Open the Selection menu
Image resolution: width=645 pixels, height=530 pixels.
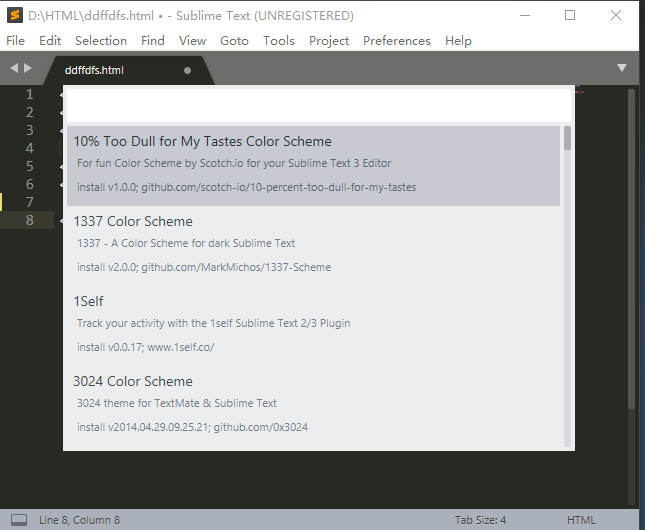101,41
